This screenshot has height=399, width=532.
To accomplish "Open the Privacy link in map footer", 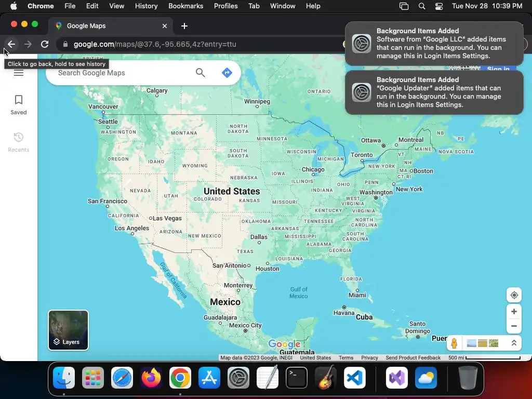I will pos(369,357).
